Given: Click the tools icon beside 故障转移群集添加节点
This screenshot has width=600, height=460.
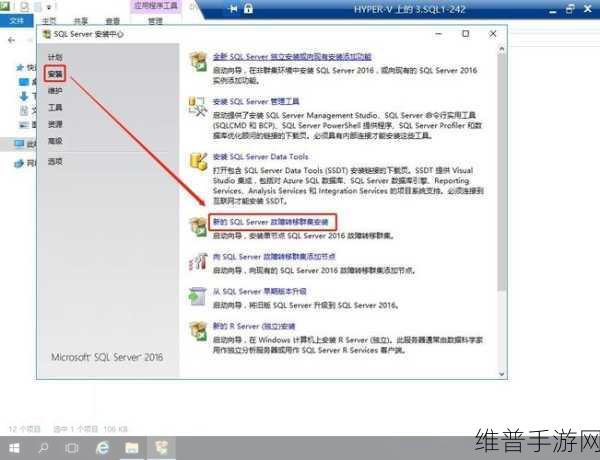Looking at the screenshot, I should [198, 262].
